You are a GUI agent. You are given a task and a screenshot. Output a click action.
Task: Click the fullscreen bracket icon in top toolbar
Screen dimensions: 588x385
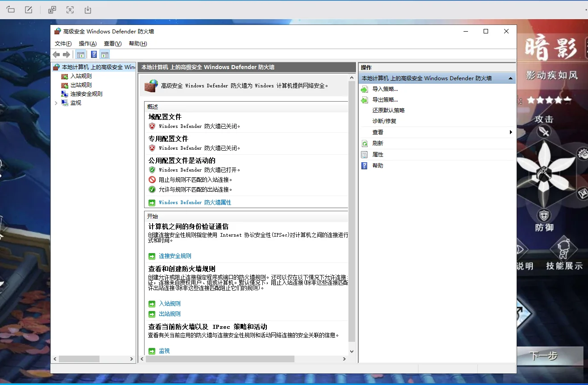[70, 10]
